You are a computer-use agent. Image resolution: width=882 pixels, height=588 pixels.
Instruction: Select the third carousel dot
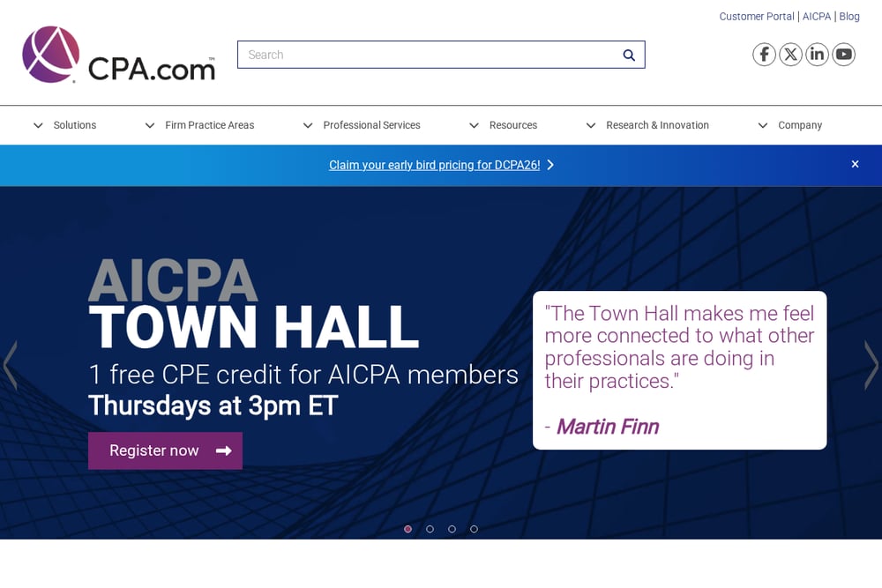(x=452, y=529)
